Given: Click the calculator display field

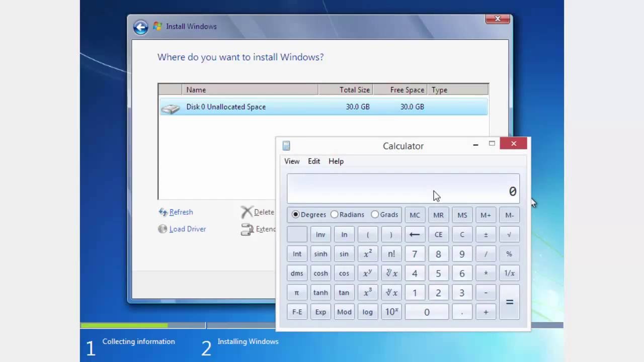Looking at the screenshot, I should pyautogui.click(x=403, y=189).
